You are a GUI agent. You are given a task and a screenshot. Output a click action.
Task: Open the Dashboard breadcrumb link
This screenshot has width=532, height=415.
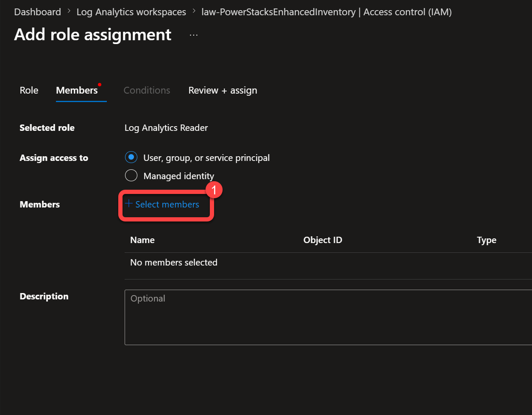click(x=38, y=12)
